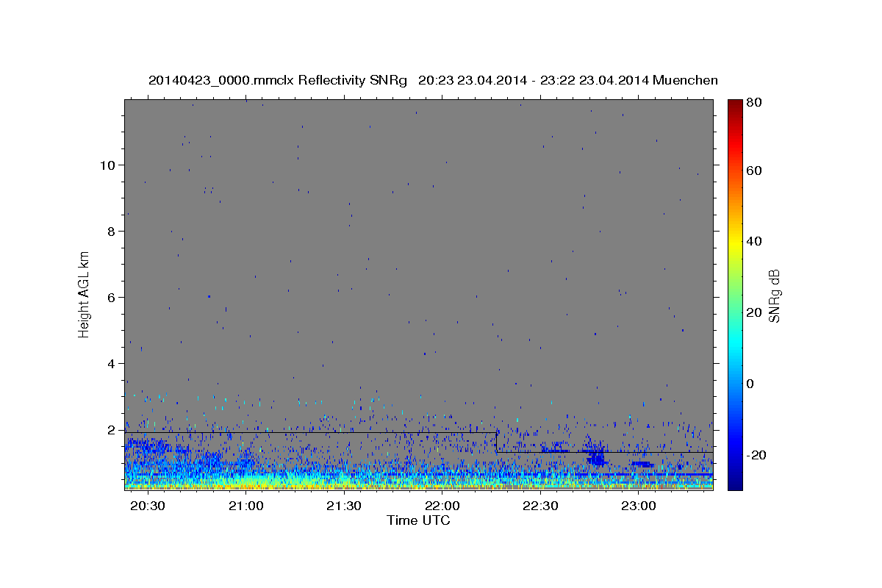The image size is (882, 588).
Task: Click the colorbar value 60
Action: tap(753, 171)
